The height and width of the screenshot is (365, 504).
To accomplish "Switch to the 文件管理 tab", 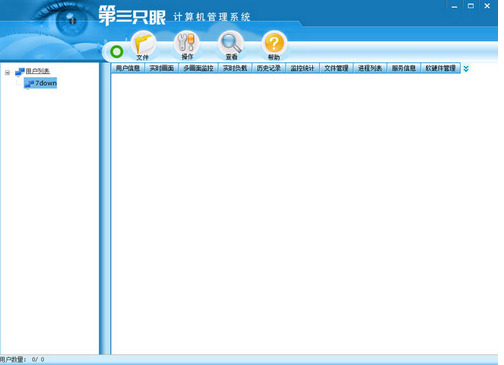I will tap(336, 68).
